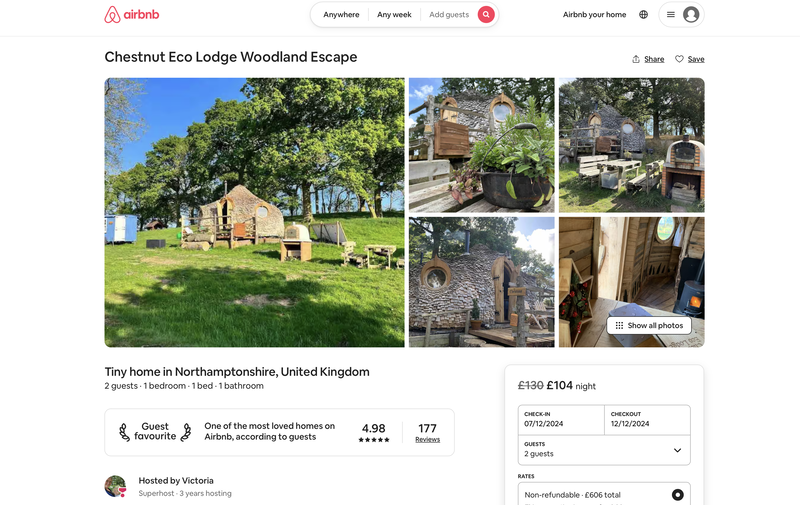This screenshot has width=800, height=505.
Task: Click the user profile avatar icon
Action: click(x=691, y=14)
